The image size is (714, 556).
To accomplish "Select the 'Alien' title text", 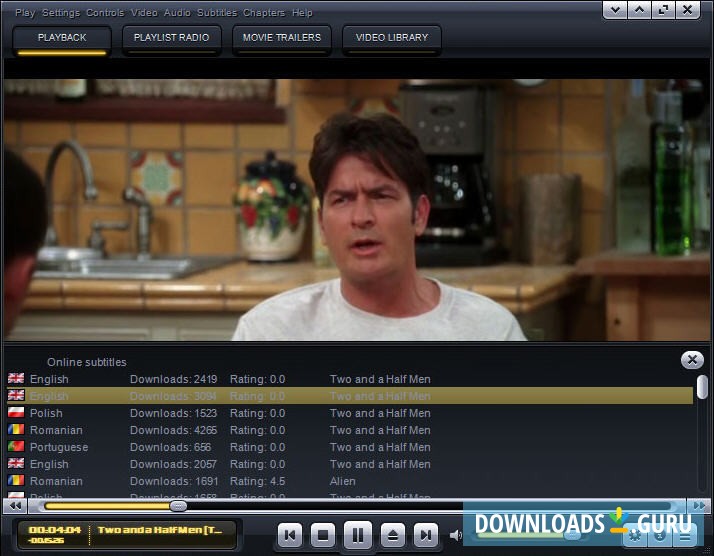I will point(342,481).
